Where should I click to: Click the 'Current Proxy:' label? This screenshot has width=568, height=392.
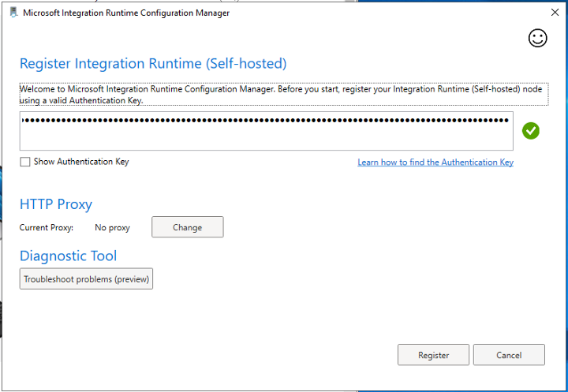[47, 228]
